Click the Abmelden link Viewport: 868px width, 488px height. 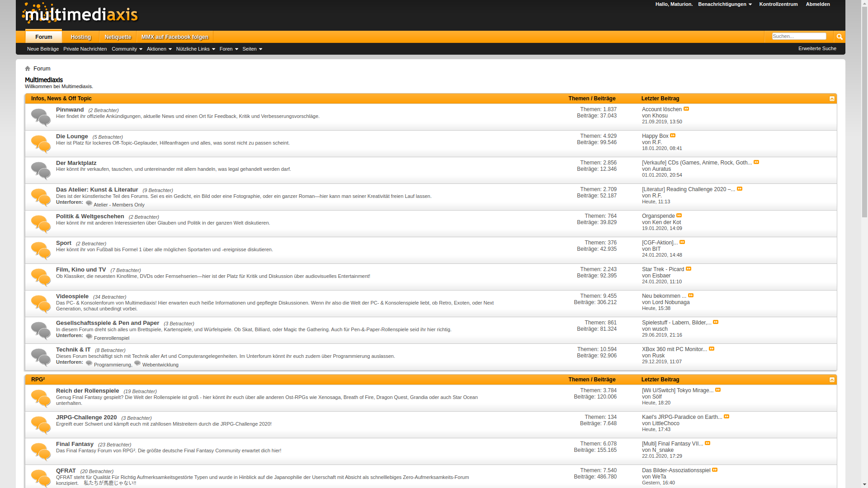[x=817, y=4]
